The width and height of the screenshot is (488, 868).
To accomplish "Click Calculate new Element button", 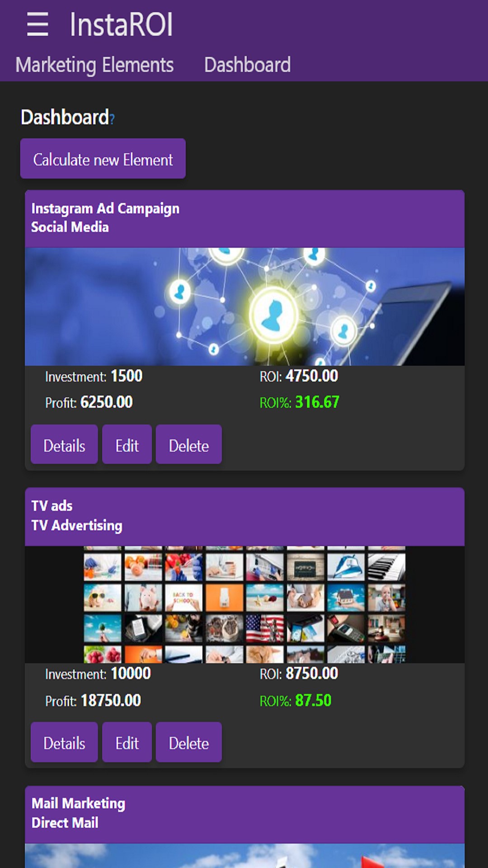I will pyautogui.click(x=103, y=159).
